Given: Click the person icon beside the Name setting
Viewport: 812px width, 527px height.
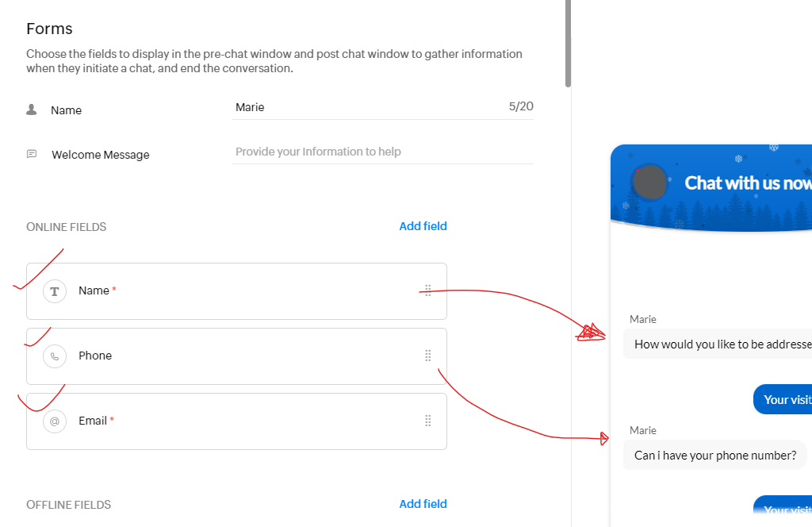Looking at the screenshot, I should (x=32, y=110).
